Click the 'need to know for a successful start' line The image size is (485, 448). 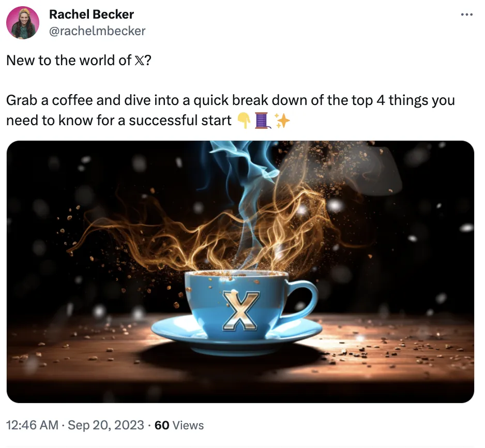click(119, 121)
